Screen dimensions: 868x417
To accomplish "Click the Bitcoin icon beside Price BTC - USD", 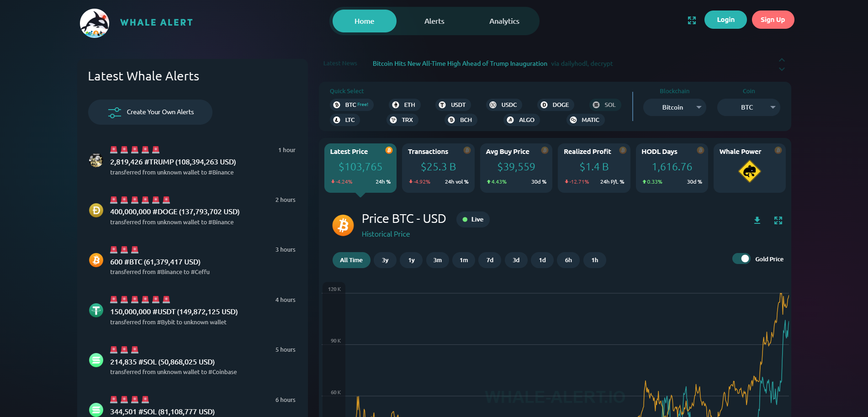I will [x=343, y=225].
